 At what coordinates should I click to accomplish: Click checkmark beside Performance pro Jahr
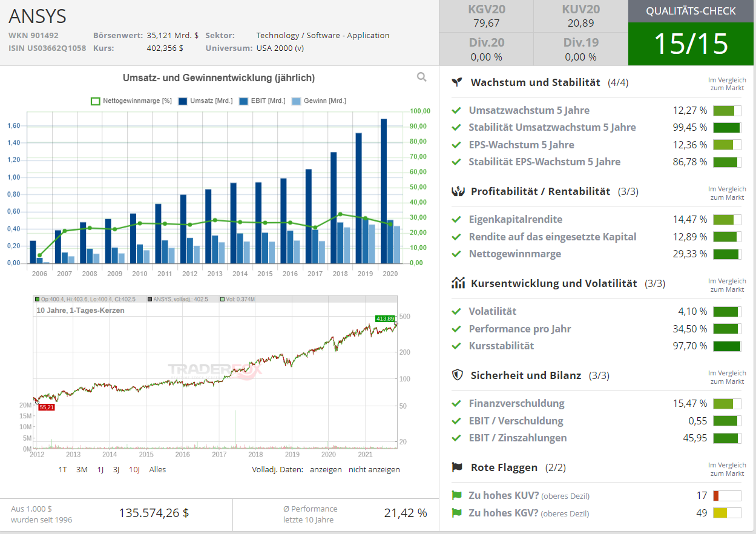tap(456, 329)
